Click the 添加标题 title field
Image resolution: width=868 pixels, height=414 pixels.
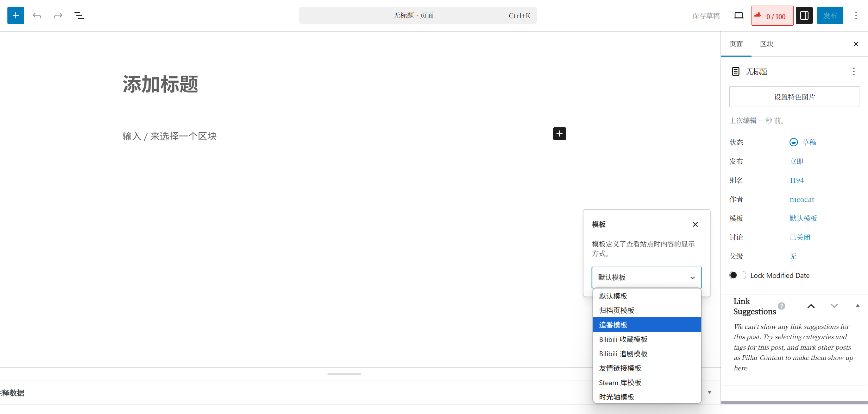coord(161,84)
